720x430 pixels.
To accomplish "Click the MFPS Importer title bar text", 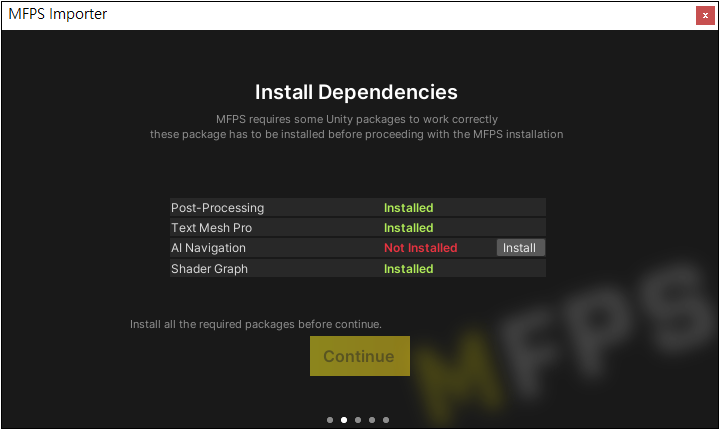I will [x=57, y=15].
